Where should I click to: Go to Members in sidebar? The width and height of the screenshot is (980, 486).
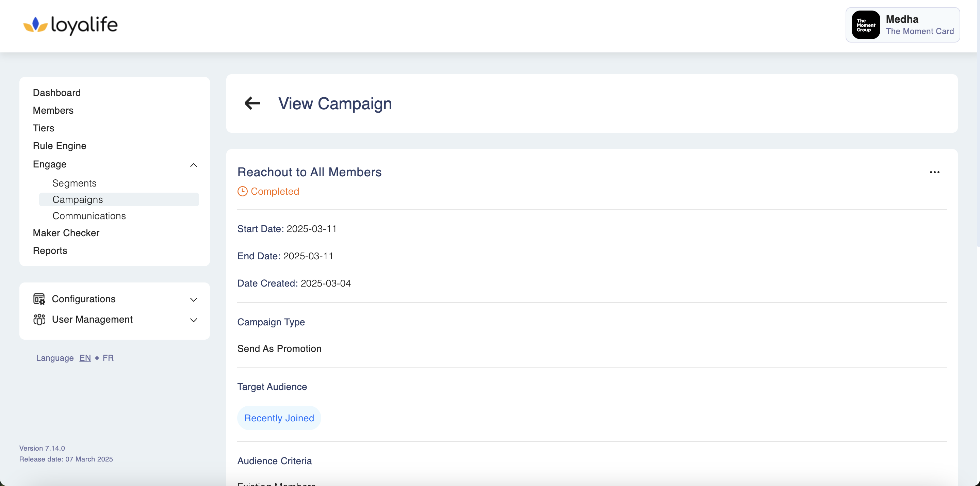53,110
